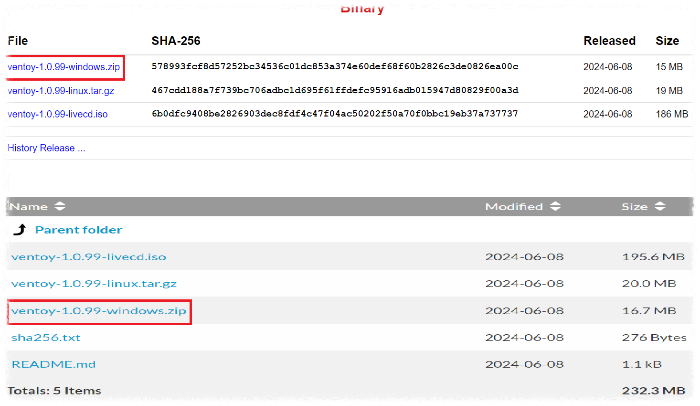700x406 pixels.
Task: Click the Totals: 5 Items text
Action: pos(54,391)
